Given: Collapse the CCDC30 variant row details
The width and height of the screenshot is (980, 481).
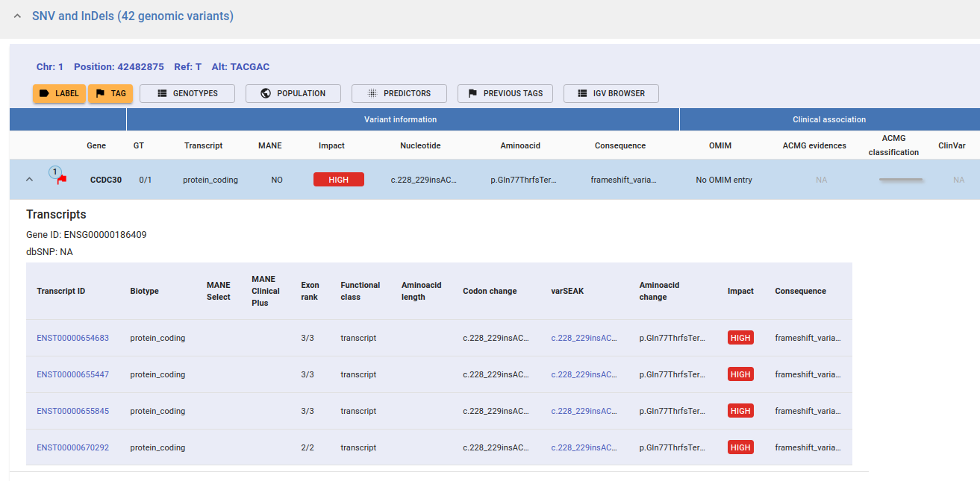Looking at the screenshot, I should [x=30, y=180].
